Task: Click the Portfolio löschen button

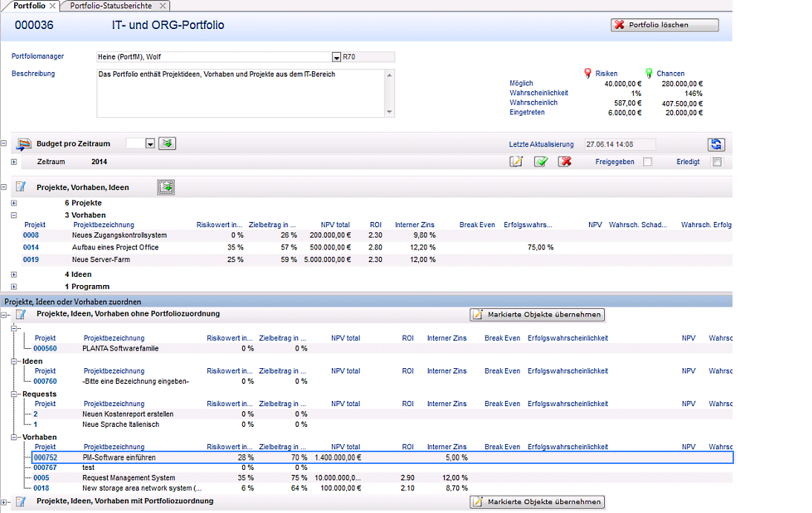Action: (x=664, y=25)
